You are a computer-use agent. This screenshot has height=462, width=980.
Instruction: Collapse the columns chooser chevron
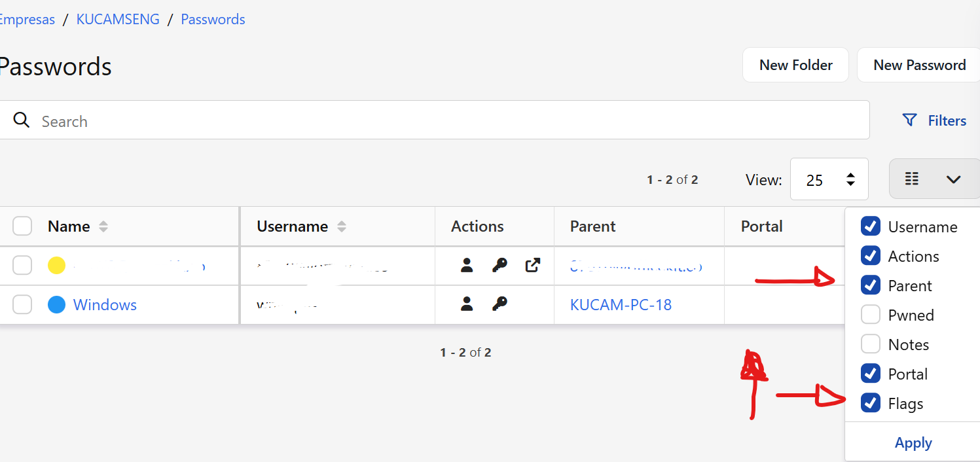point(953,179)
